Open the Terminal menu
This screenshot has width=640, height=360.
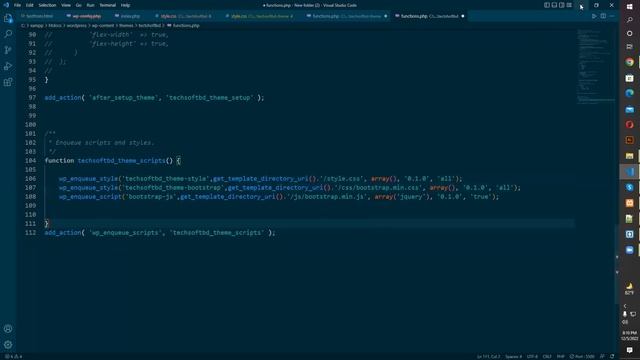(x=107, y=5)
